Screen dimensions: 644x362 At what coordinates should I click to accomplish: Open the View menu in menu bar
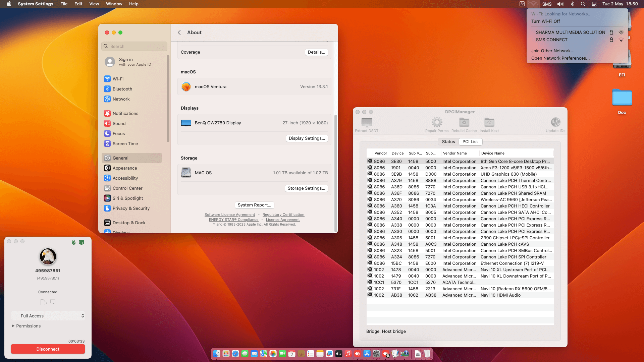pyautogui.click(x=94, y=4)
